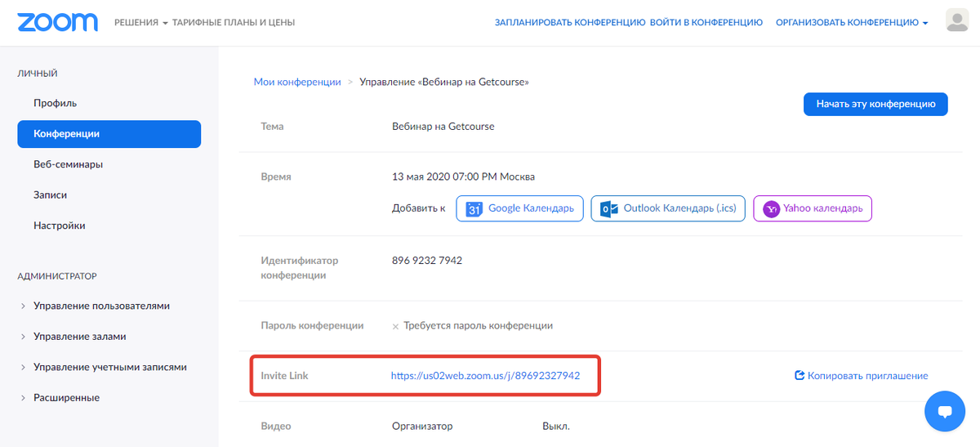980x447 pixels.
Task: Go back to Мои конференции breadcrumb
Action: [297, 82]
